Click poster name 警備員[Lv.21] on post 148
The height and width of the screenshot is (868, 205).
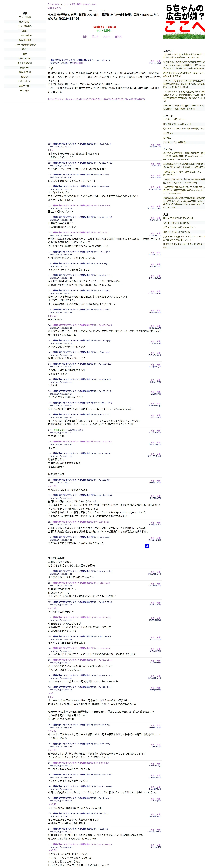coord(59,430)
